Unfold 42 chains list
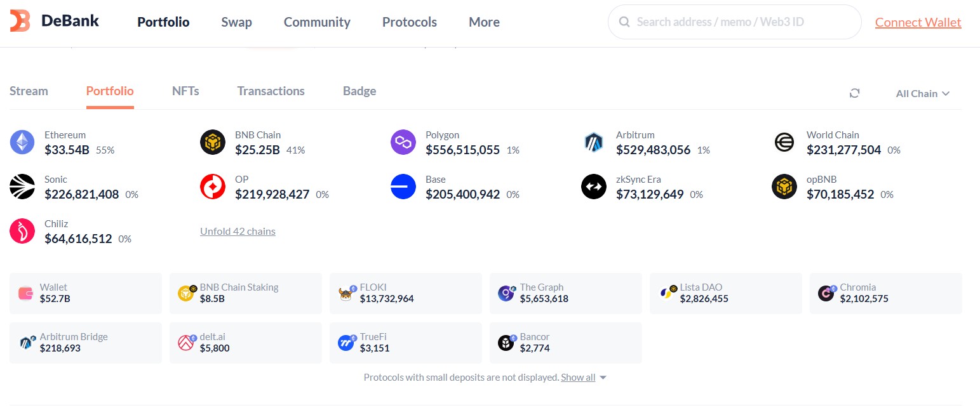Screen dimensions: 980x408 [x=238, y=231]
